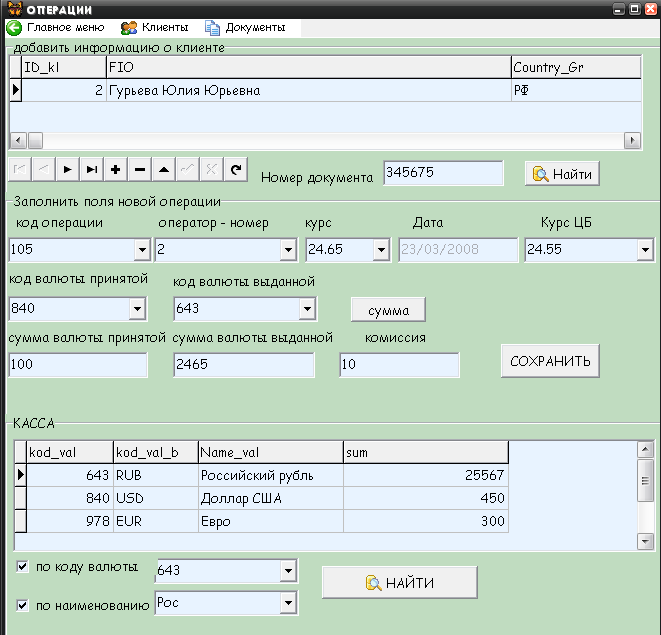
Task: Jump to last record in navigator
Action: pyautogui.click(x=91, y=170)
